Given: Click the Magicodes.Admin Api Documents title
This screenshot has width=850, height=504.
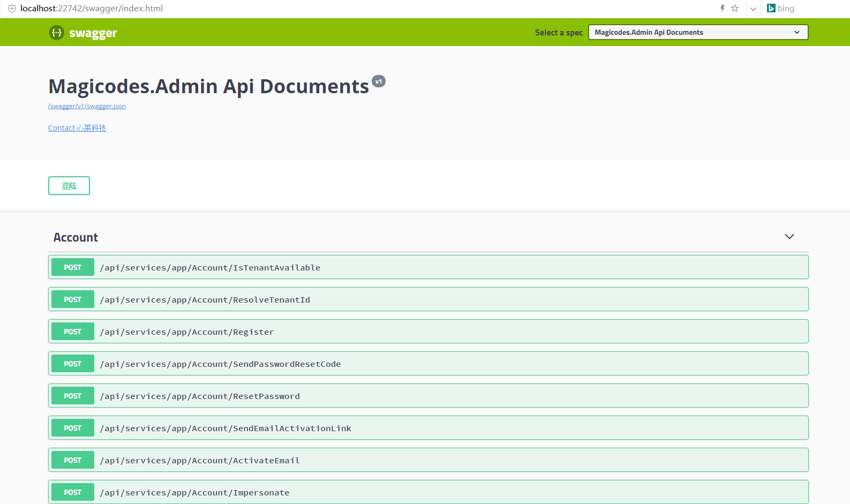Looking at the screenshot, I should click(x=209, y=86).
